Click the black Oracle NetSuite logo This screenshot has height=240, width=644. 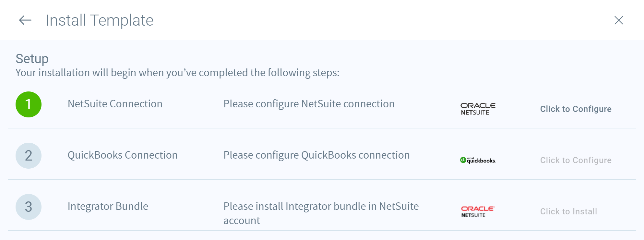(x=478, y=109)
